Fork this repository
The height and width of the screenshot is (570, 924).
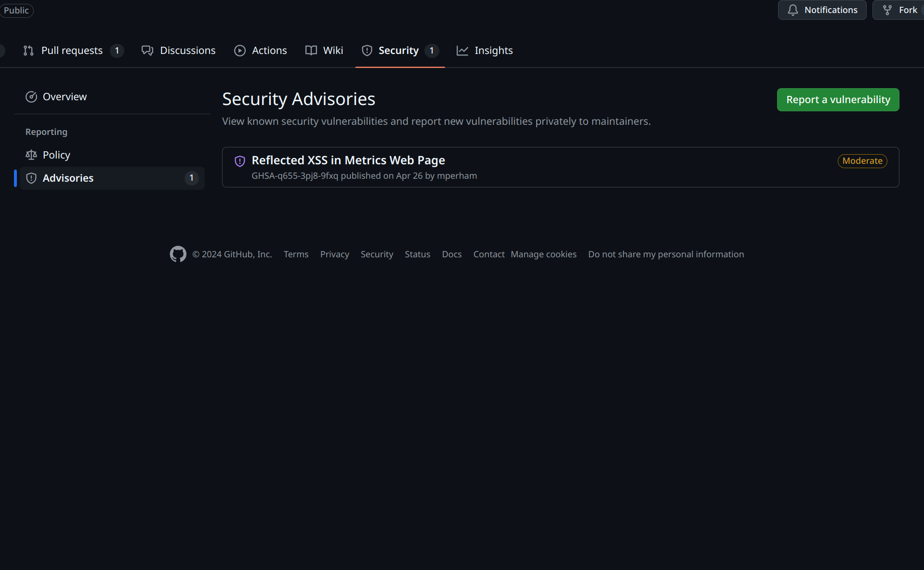coord(899,10)
